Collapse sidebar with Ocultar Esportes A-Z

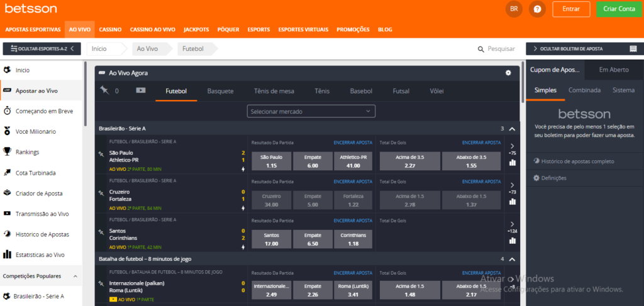click(42, 49)
